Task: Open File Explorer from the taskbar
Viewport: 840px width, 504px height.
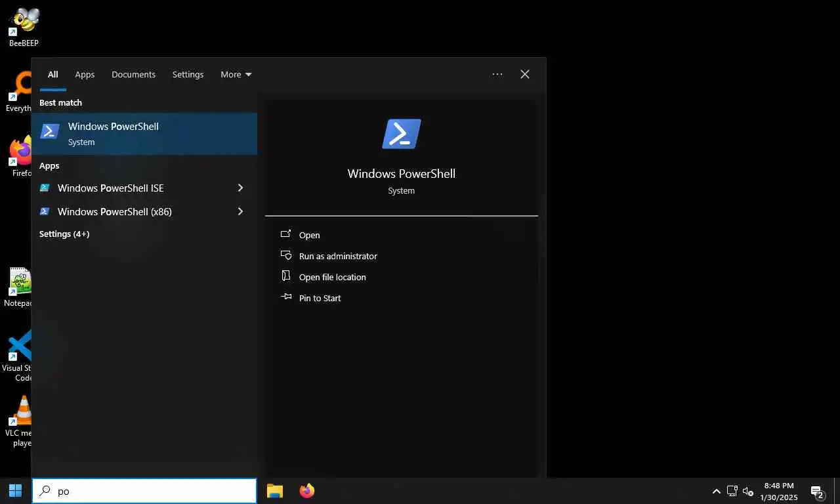Action: click(x=274, y=490)
